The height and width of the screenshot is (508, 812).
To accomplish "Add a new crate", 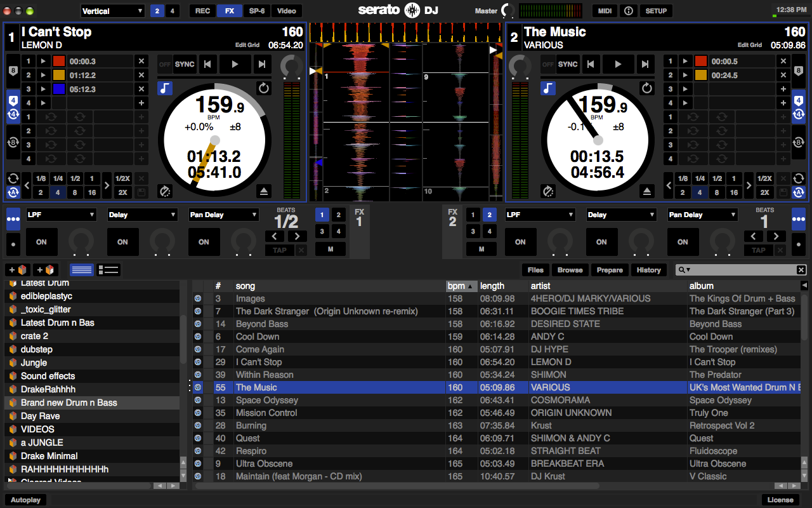I will point(18,270).
